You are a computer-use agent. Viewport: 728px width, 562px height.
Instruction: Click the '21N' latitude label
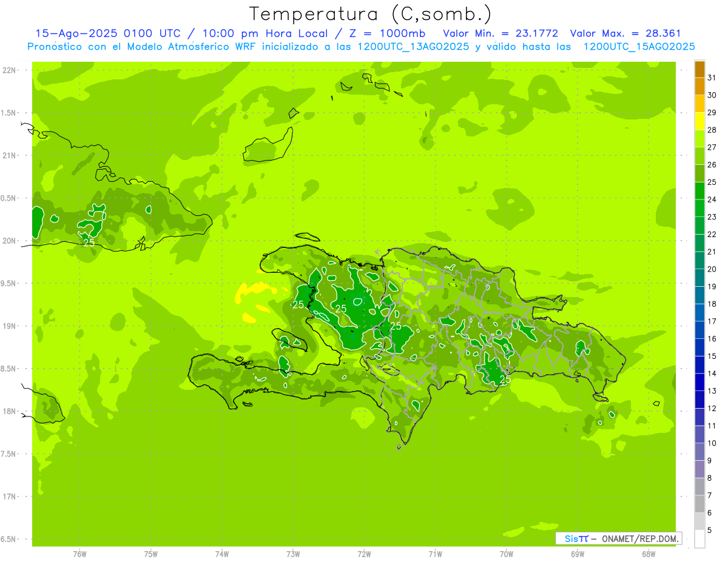click(9, 155)
